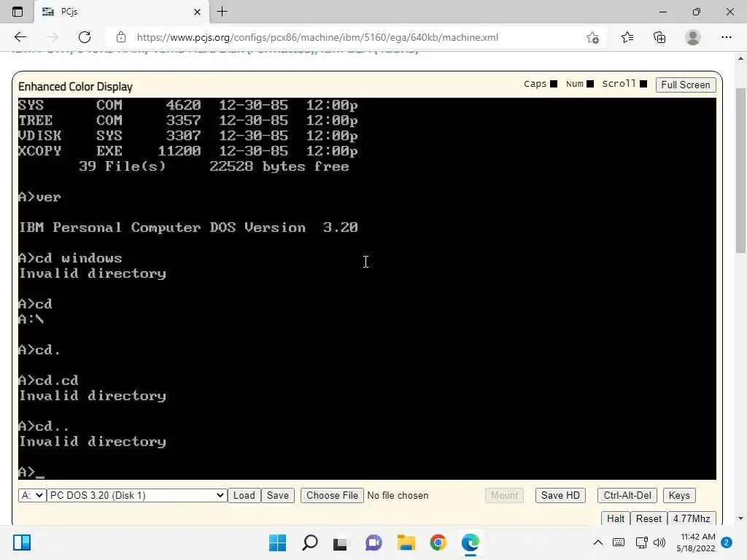
Task: Open the Widgets taskbar icon
Action: (22, 542)
